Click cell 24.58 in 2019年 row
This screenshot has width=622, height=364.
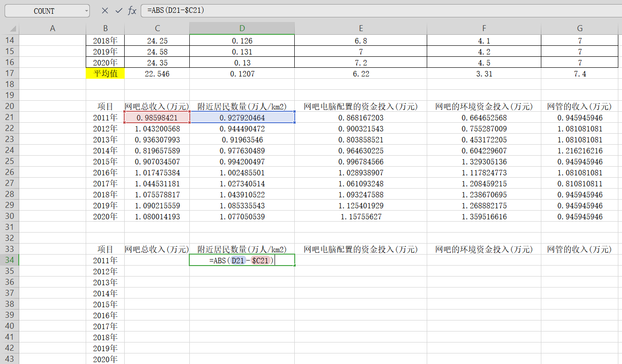tap(157, 51)
